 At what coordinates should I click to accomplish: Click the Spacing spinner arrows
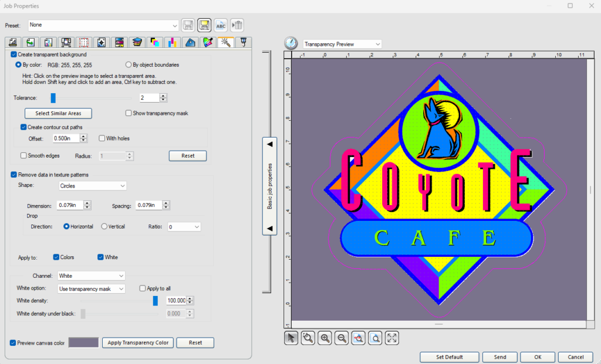point(166,206)
